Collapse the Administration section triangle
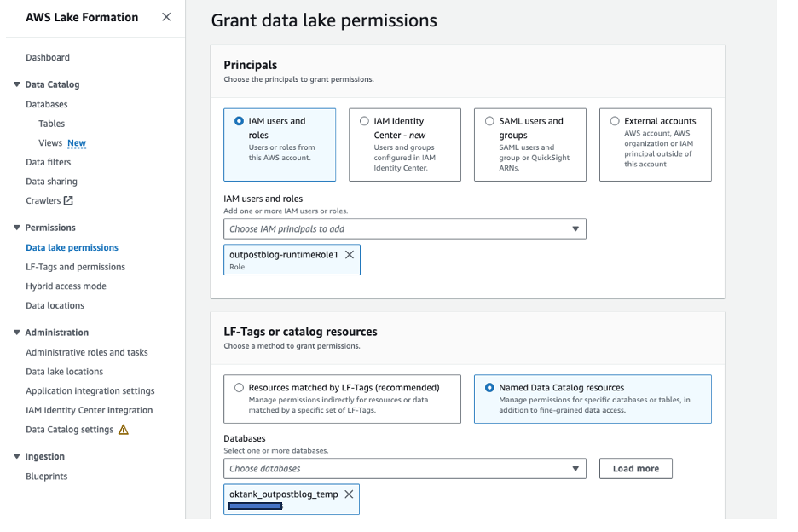Viewport: 798px width, 532px height. click(16, 332)
